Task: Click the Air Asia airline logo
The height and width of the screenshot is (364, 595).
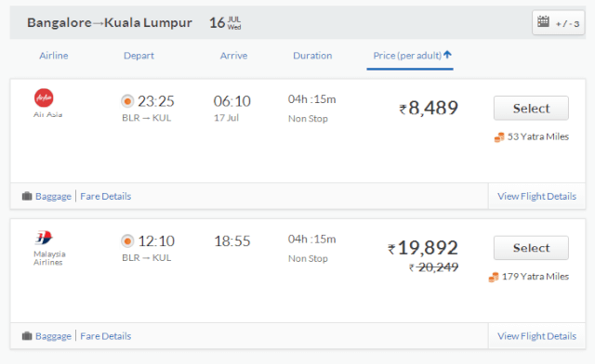Action: [44, 97]
